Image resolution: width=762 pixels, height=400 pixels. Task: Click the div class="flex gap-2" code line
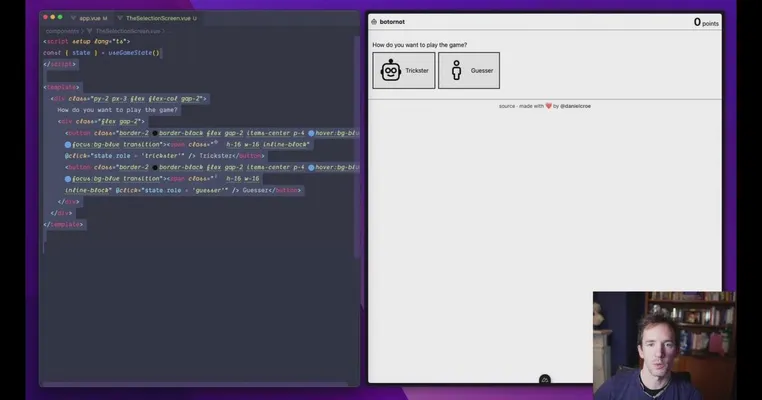click(101, 122)
